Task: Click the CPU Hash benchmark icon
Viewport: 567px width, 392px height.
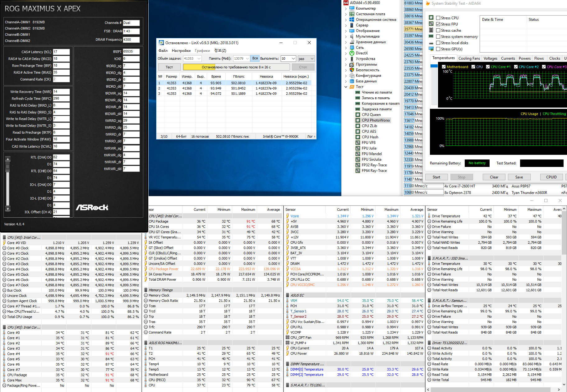Action: pyautogui.click(x=358, y=137)
